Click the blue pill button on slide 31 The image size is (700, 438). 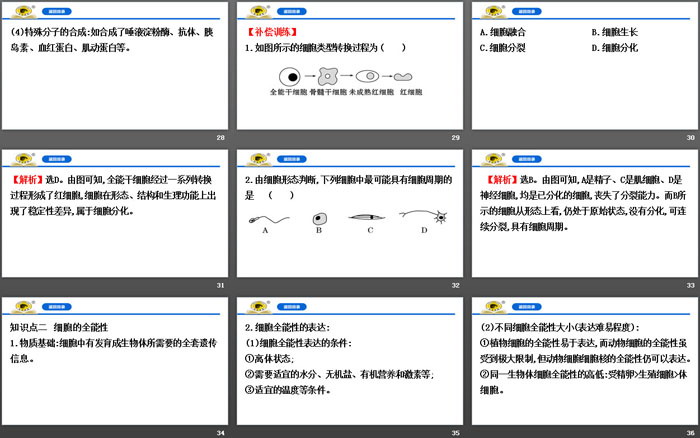(x=57, y=159)
